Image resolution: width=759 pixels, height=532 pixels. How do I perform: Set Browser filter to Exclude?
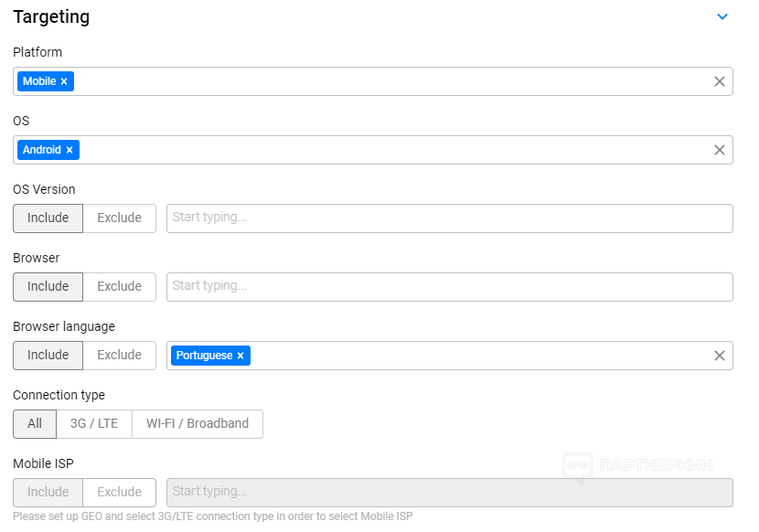[x=119, y=286]
